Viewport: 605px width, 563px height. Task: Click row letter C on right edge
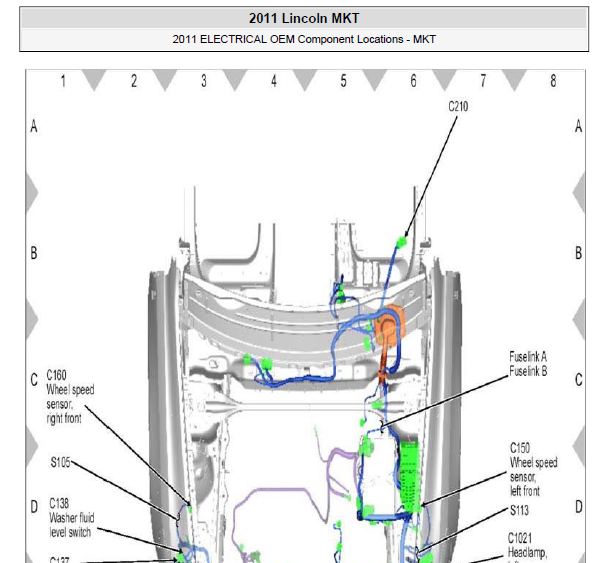pos(578,380)
